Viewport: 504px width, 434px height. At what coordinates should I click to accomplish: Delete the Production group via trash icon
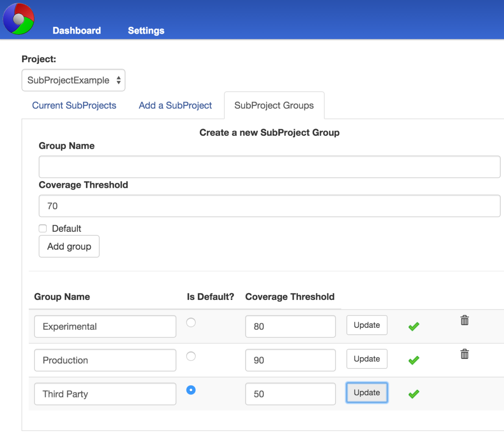click(x=465, y=354)
